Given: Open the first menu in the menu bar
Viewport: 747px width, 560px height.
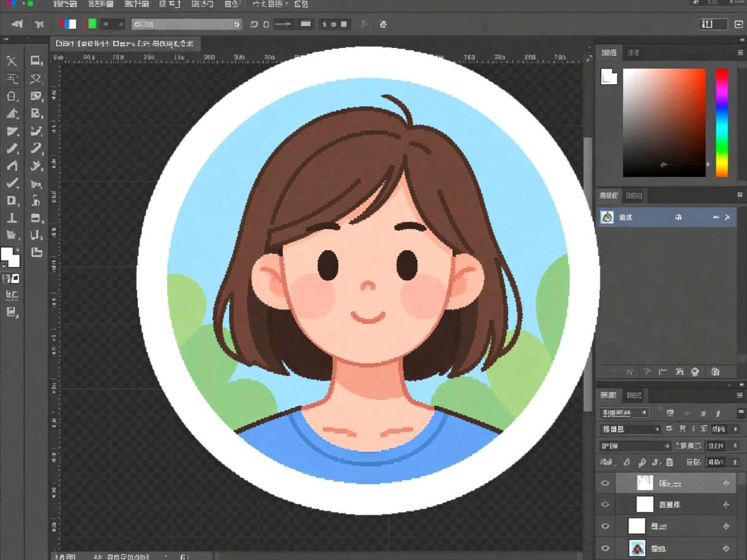Looking at the screenshot, I should pyautogui.click(x=64, y=4).
